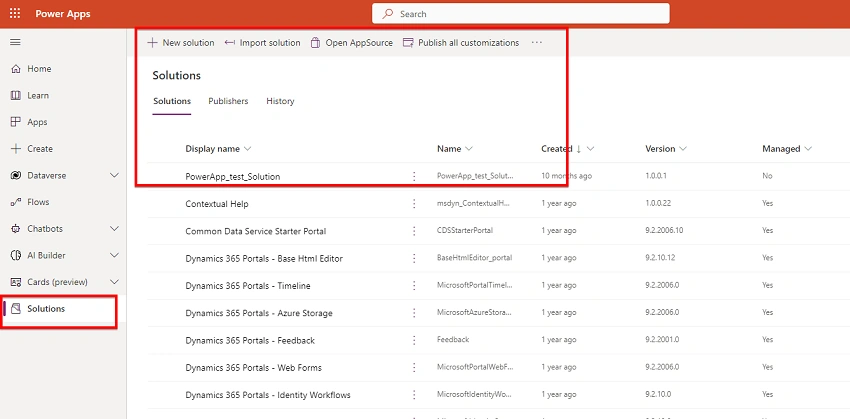Click the Create plus icon in sidebar
Screen dimensions: 850x419
tap(16, 149)
